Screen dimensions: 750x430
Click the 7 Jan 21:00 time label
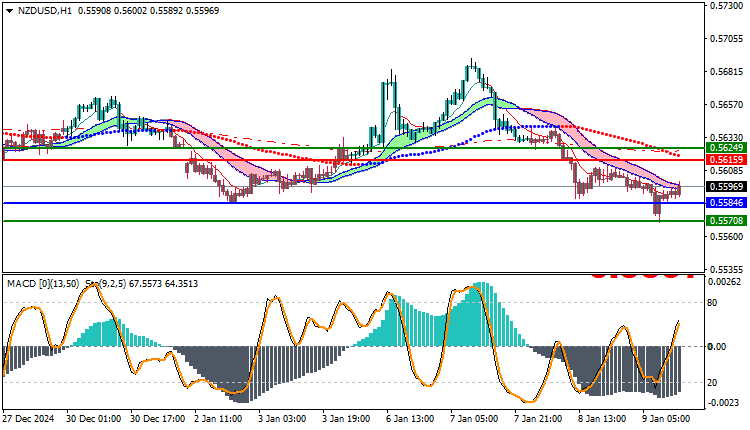(539, 419)
